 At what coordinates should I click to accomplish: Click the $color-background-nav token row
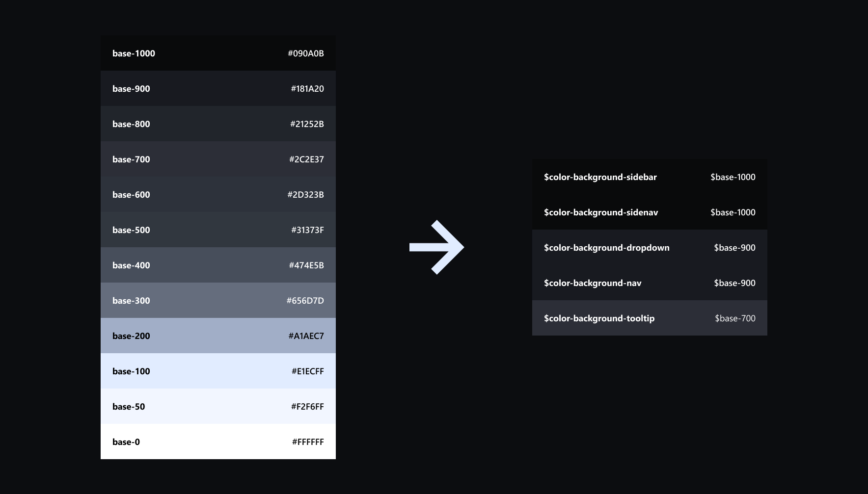point(649,283)
